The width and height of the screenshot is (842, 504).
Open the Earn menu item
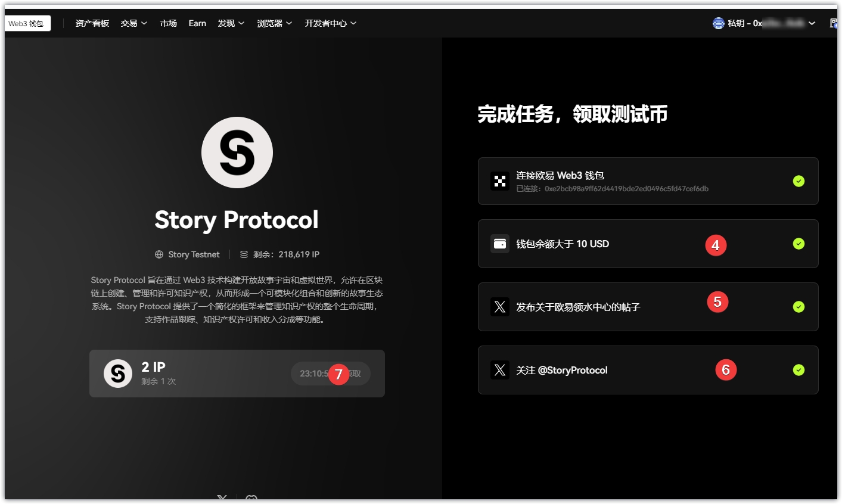pos(197,23)
